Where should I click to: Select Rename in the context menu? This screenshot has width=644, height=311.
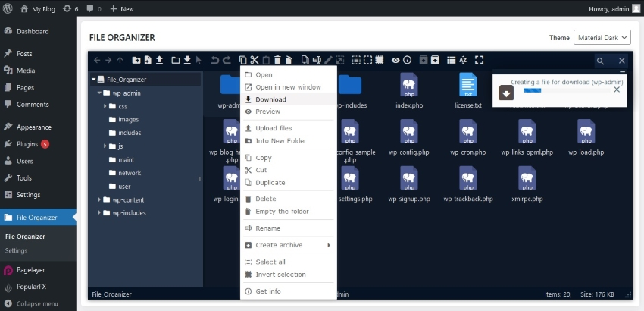point(289,228)
